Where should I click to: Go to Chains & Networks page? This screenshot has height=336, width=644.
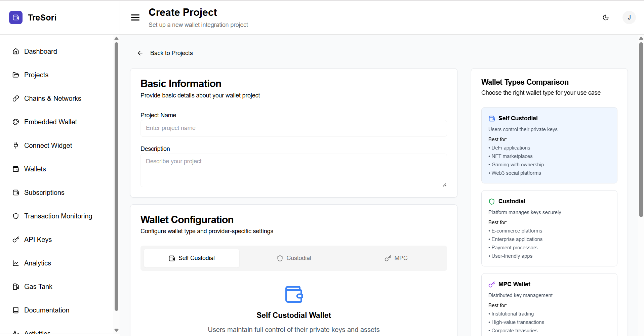[x=52, y=98]
